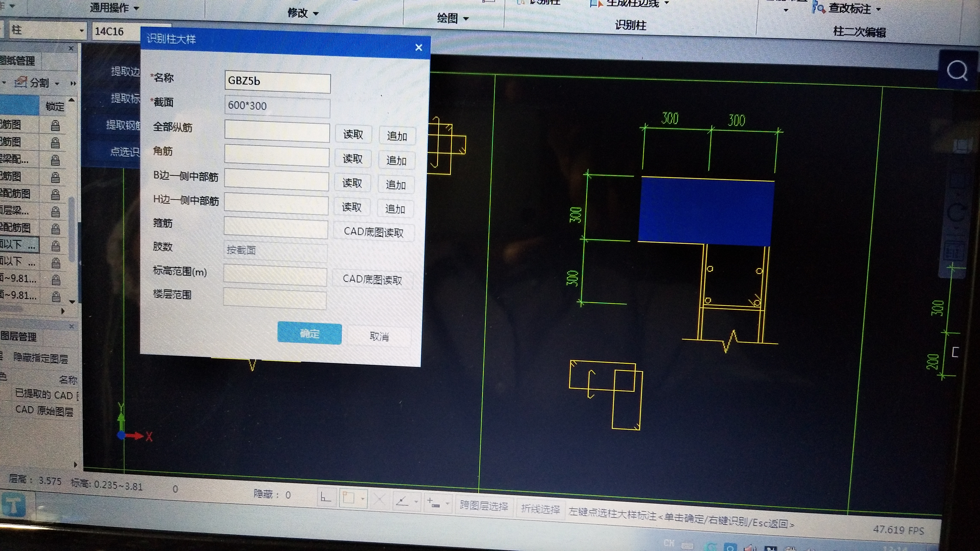980x551 pixels.
Task: Expand the 生成柱边线 dropdown arrow
Action: [x=667, y=3]
